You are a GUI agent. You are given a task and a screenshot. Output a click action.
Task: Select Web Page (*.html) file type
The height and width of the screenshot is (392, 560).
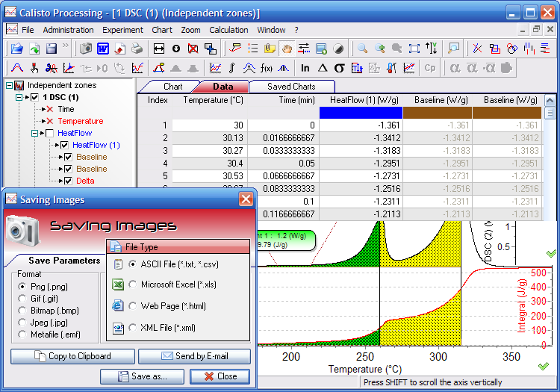coord(132,306)
